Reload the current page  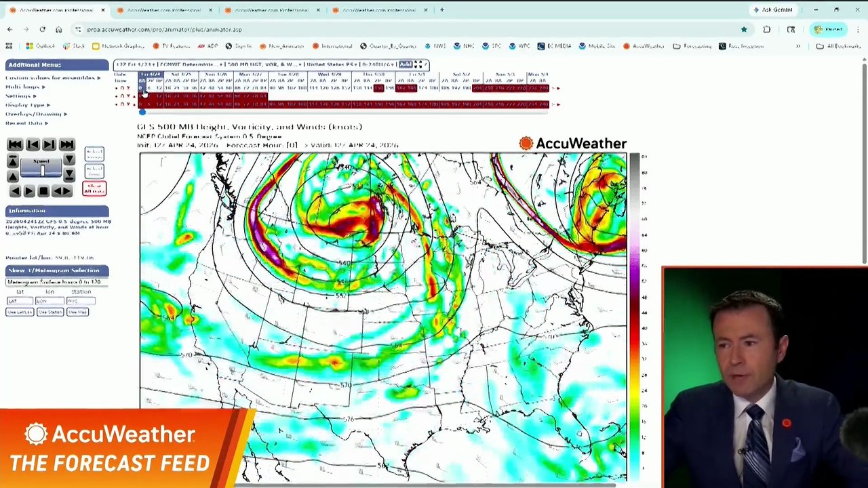tap(42, 29)
